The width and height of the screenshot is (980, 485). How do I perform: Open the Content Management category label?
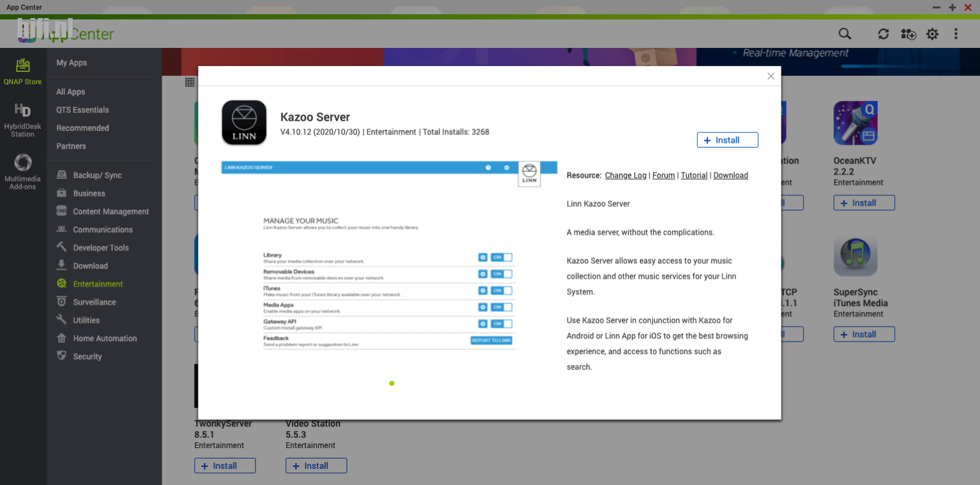[111, 211]
